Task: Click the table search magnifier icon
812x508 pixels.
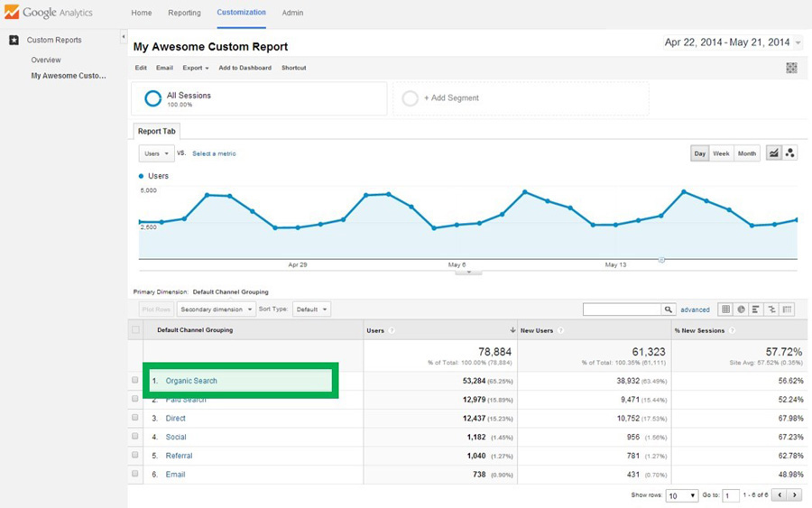Action: point(669,309)
